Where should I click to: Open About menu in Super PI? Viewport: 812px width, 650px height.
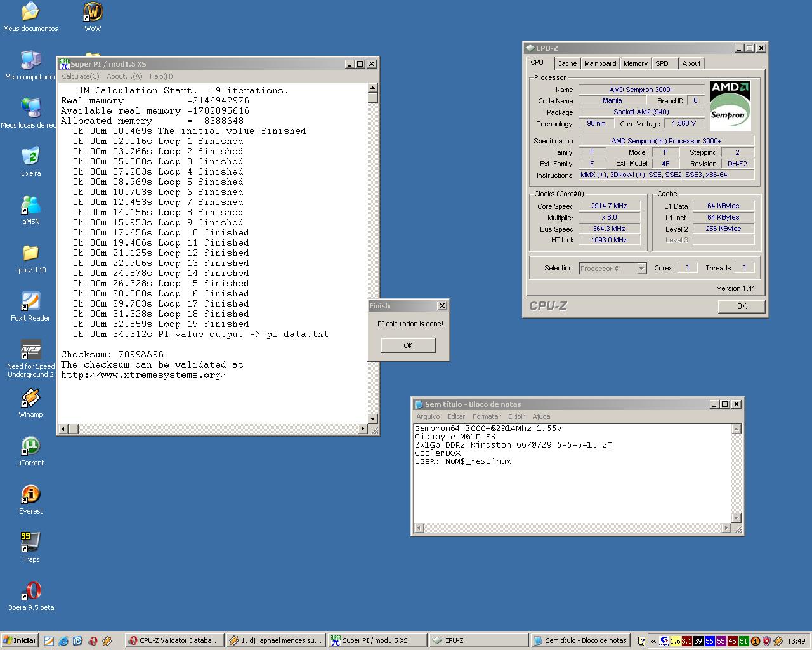124,76
